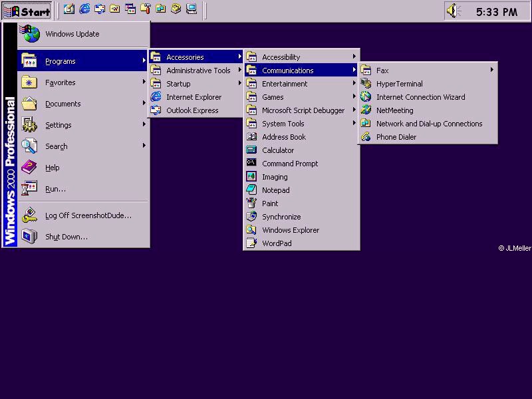Expand the Accessibility submenu arrow
532x399 pixels.
click(x=354, y=57)
